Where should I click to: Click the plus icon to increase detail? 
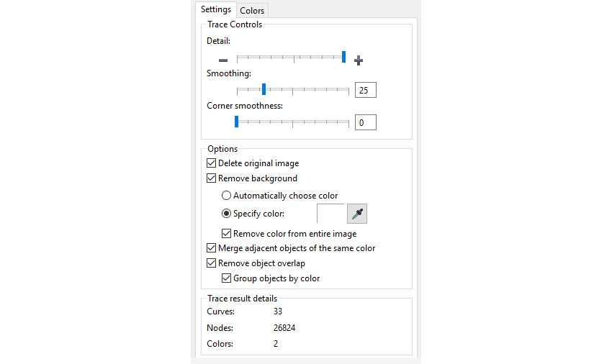[359, 60]
